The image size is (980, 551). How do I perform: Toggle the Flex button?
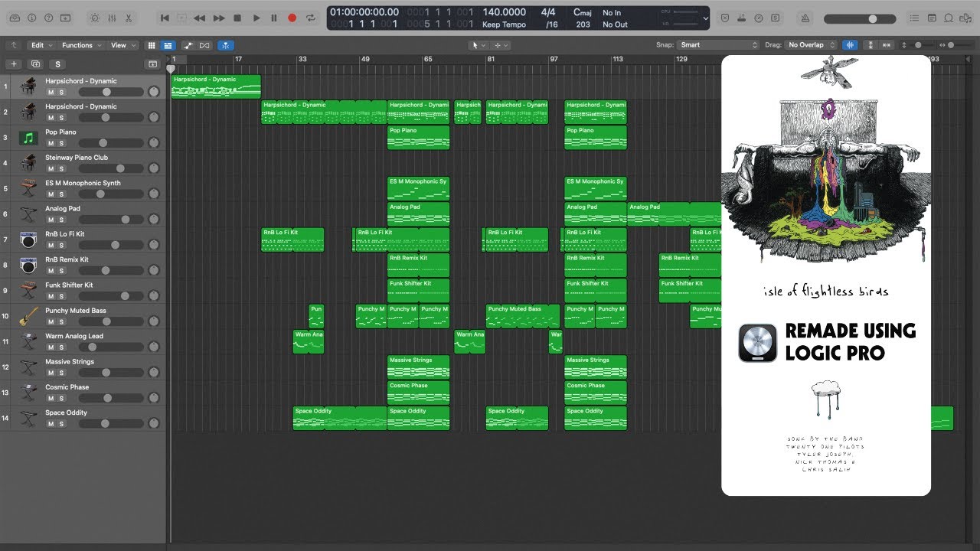click(x=204, y=45)
